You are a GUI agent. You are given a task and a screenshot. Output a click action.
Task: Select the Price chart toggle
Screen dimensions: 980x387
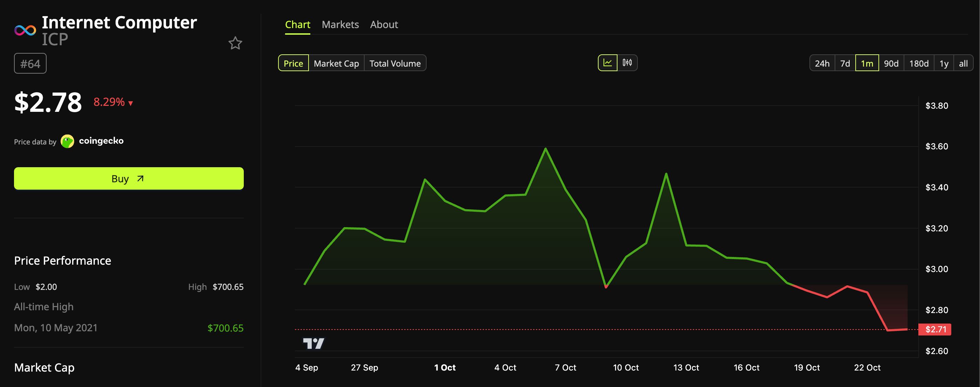point(293,63)
